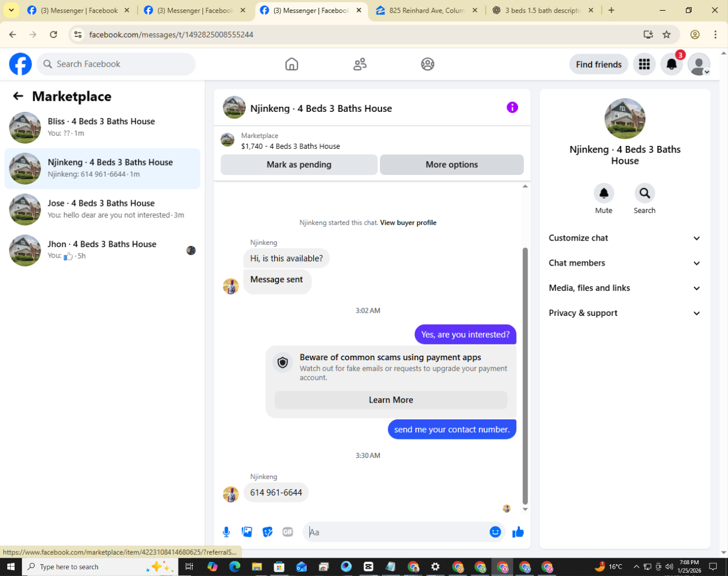
Task: Click the Find friends button
Action: [599, 64]
